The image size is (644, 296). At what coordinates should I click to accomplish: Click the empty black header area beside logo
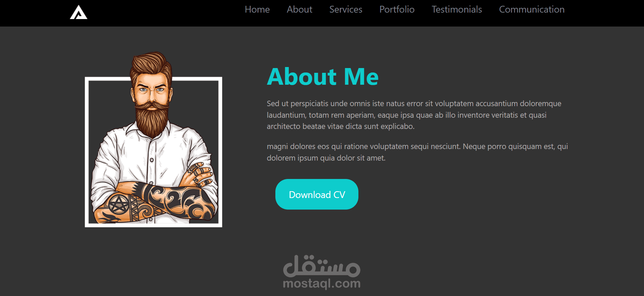[163, 13]
